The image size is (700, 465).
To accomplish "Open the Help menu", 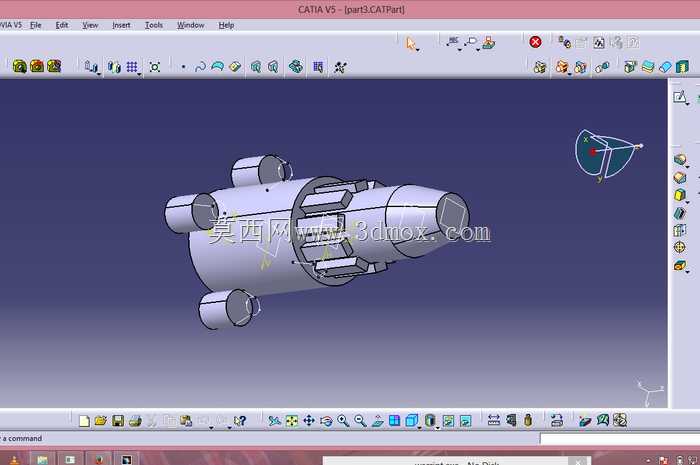I will [x=226, y=25].
